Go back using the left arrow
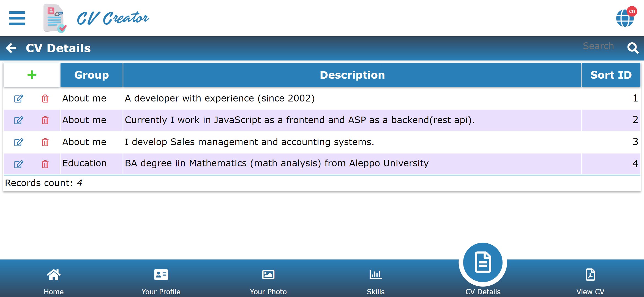 coord(11,48)
